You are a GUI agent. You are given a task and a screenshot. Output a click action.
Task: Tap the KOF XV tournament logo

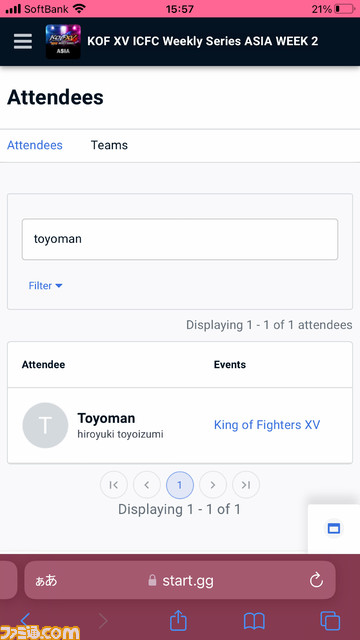(x=63, y=42)
